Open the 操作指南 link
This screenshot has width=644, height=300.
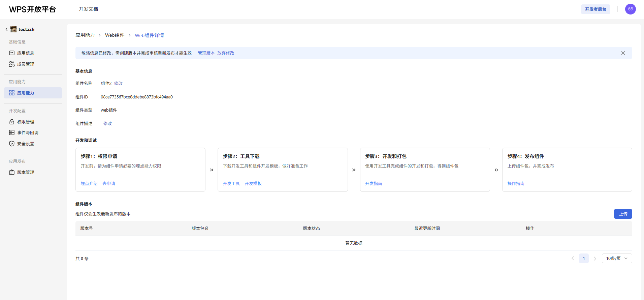(516, 183)
